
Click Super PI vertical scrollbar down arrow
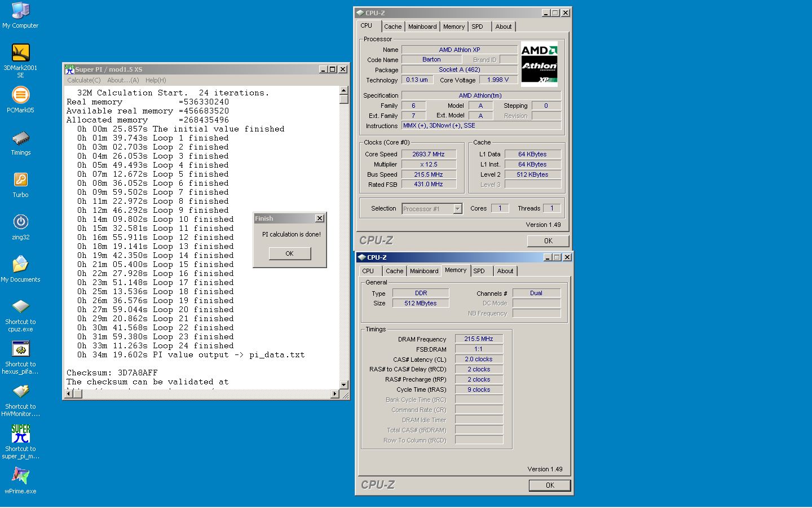343,385
